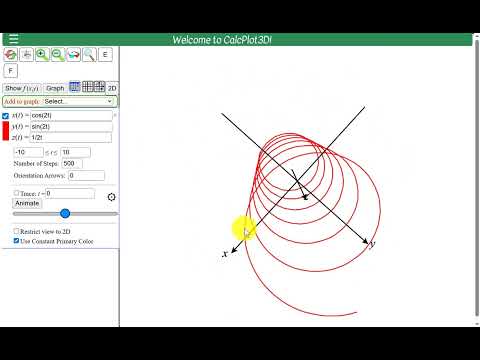Click the F toolbar button
This screenshot has height=360, width=480.
click(11, 71)
